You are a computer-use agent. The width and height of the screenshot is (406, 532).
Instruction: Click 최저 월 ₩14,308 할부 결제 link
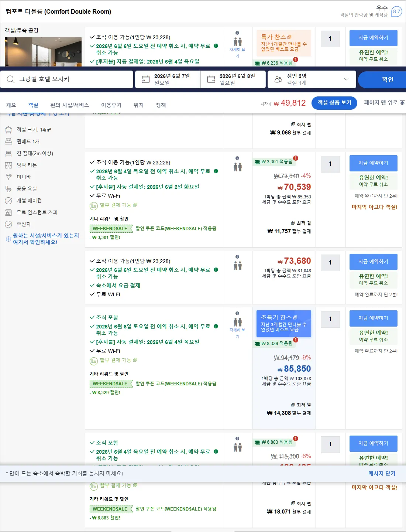pyautogui.click(x=289, y=409)
